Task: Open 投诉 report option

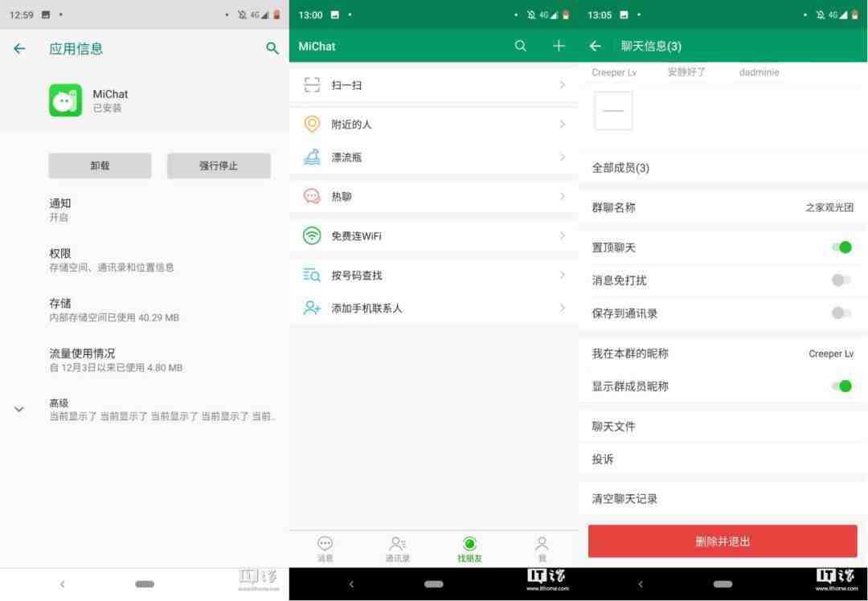Action: (723, 459)
